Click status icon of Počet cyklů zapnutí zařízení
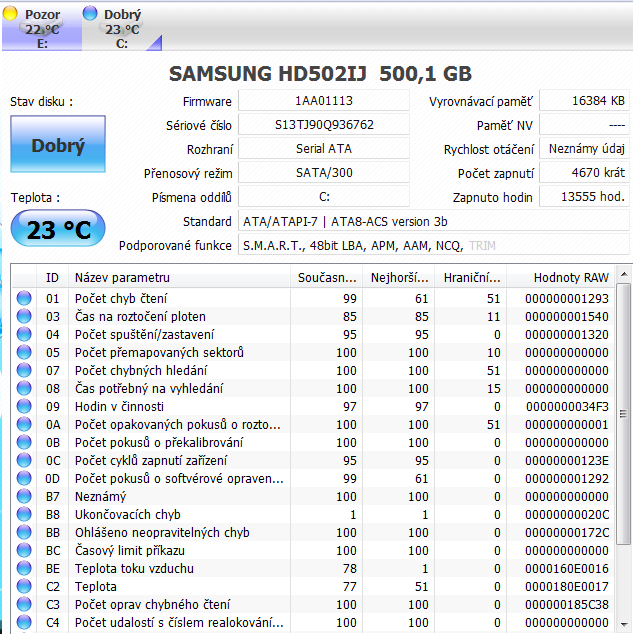The height and width of the screenshot is (634, 633). (x=24, y=460)
